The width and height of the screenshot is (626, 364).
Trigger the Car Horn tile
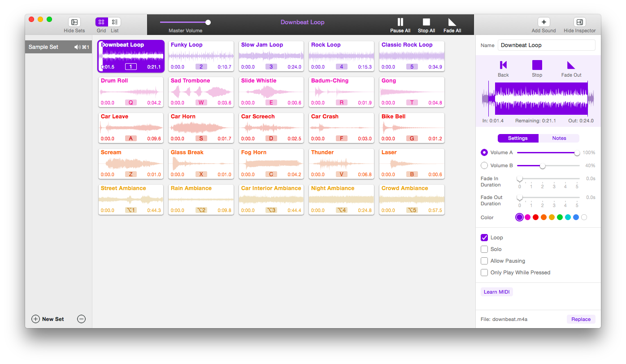pyautogui.click(x=201, y=128)
